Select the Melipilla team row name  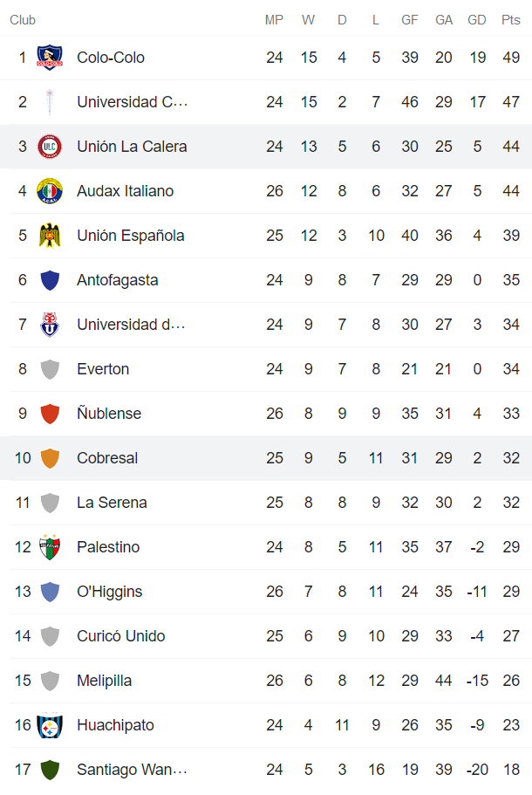point(105,681)
